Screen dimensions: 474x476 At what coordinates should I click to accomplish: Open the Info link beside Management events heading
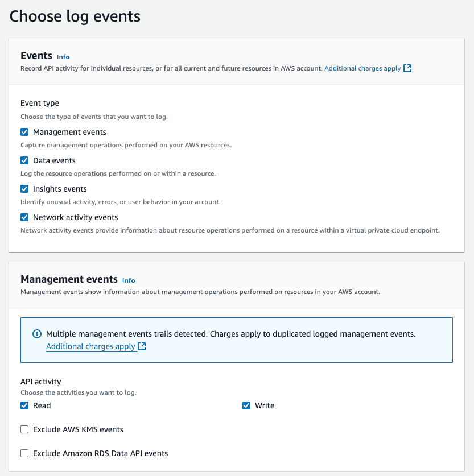[128, 280]
